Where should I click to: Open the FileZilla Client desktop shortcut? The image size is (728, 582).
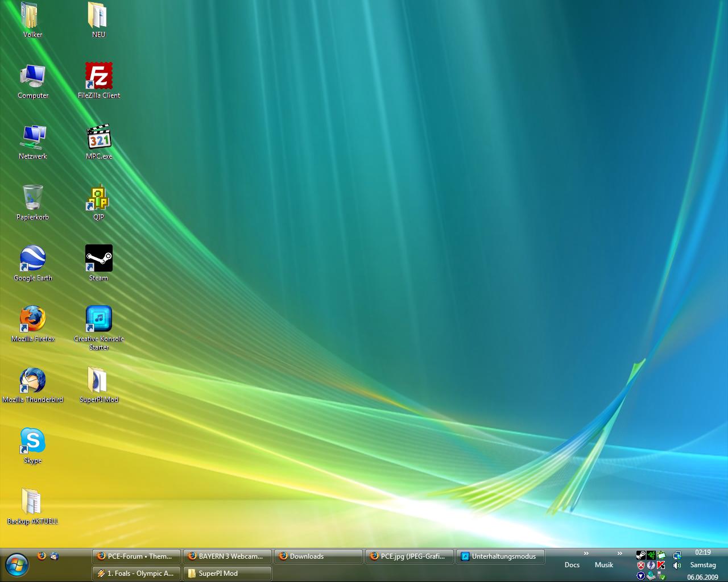pyautogui.click(x=99, y=76)
